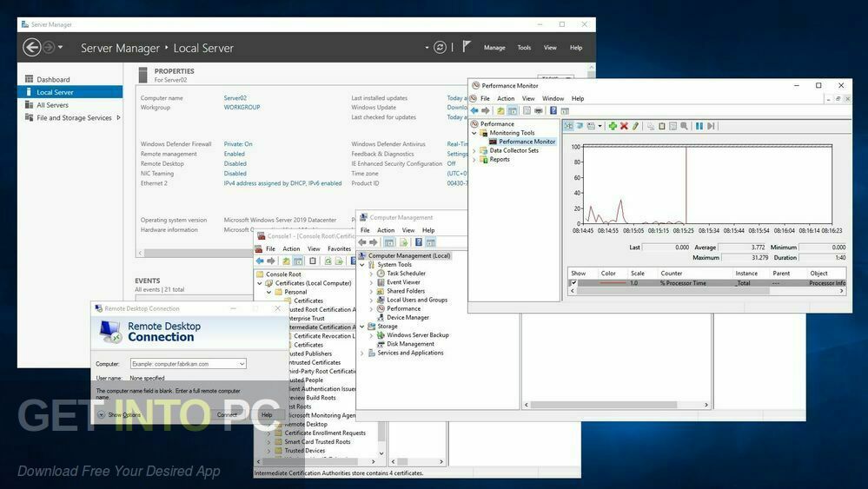Highlight the counter with the pencil icon
This screenshot has width=868, height=489.
pyautogui.click(x=635, y=126)
